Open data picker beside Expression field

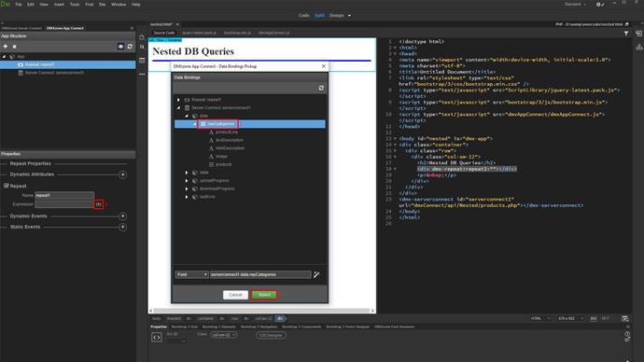[x=99, y=204]
